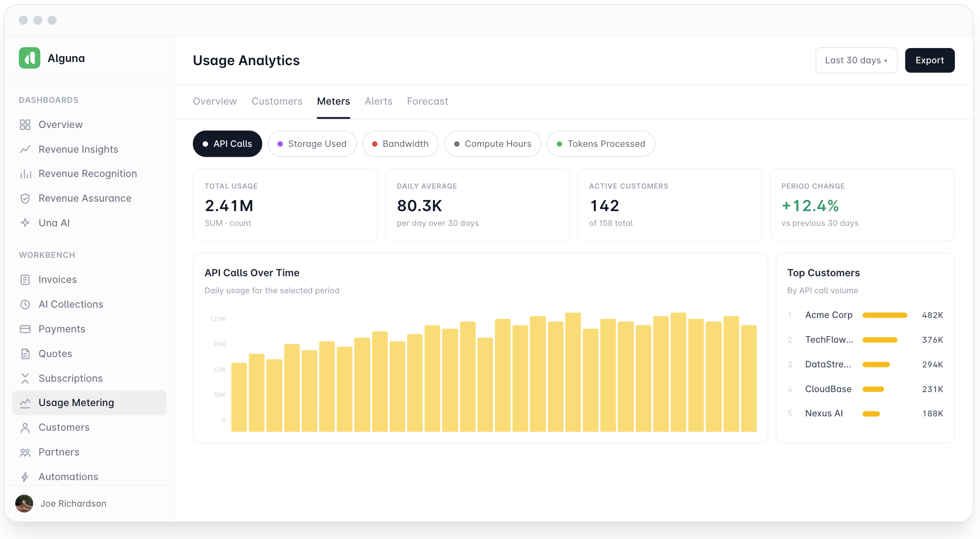Click Joe Richardson user name

pos(73,504)
